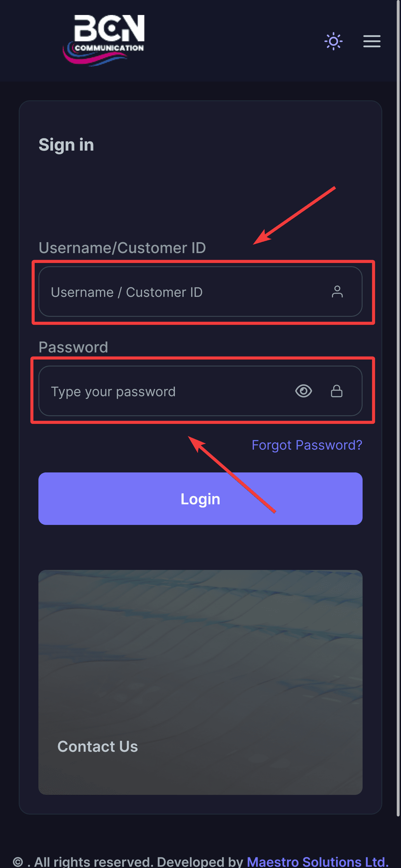
Task: Click the copyright symbol in the footer
Action: tap(17, 862)
